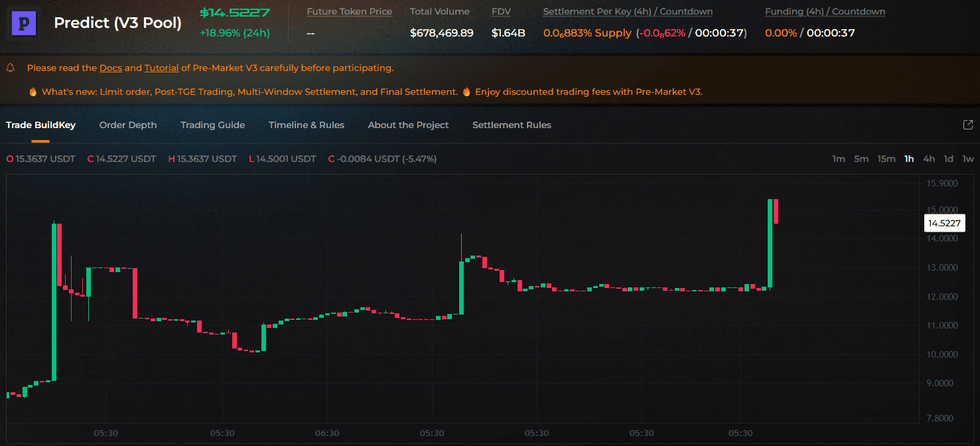This screenshot has width=980, height=446.
Task: Click the open value O 15.3637 USDT
Action: point(41,159)
